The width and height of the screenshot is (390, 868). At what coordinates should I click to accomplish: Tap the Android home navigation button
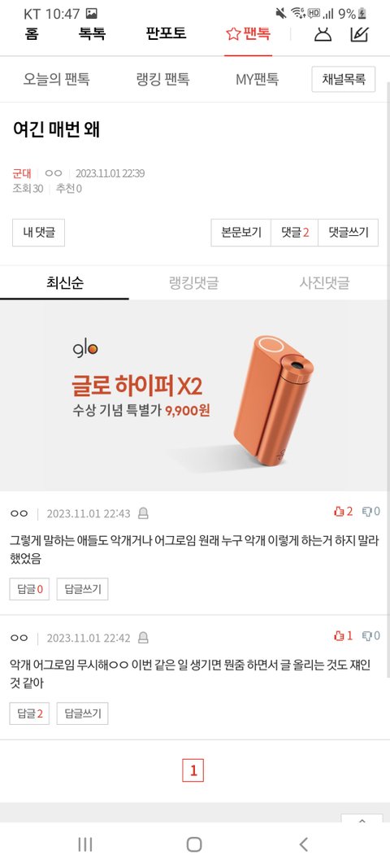click(x=194, y=844)
